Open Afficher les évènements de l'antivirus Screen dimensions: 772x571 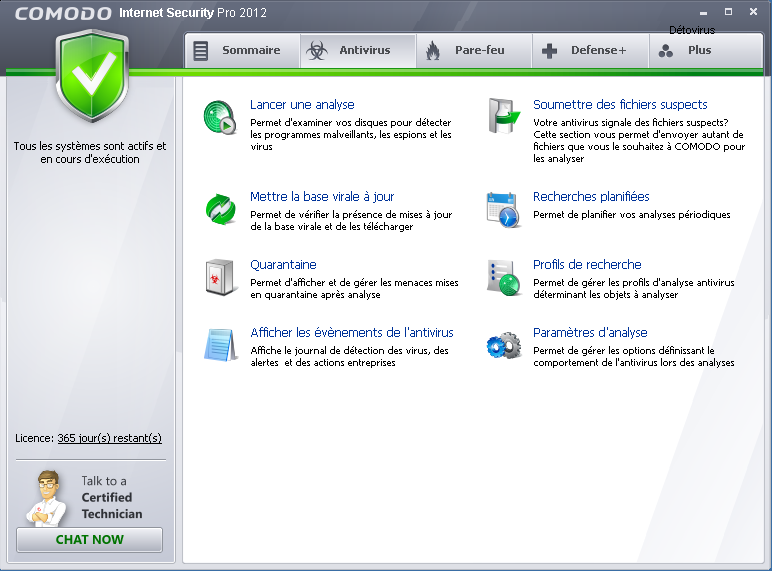(x=352, y=332)
